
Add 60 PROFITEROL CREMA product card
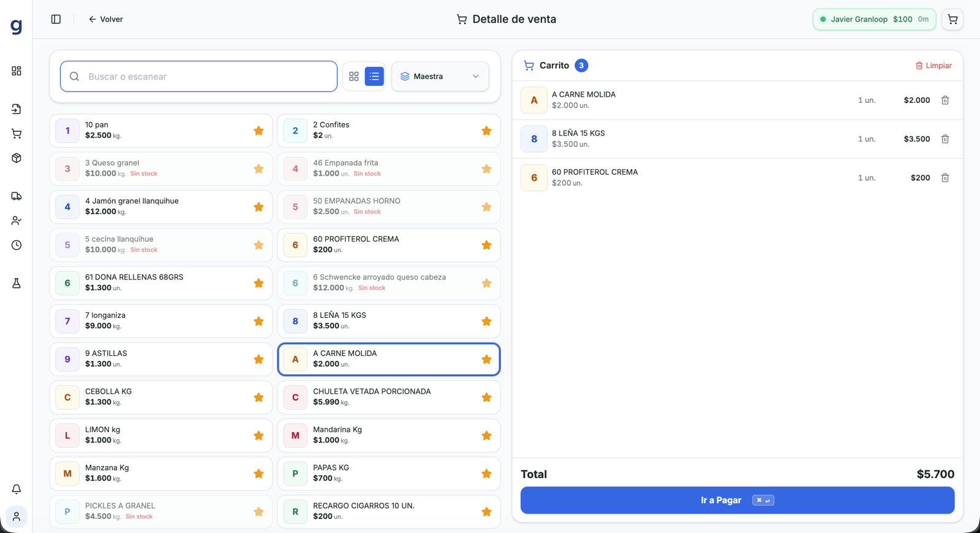click(x=389, y=245)
